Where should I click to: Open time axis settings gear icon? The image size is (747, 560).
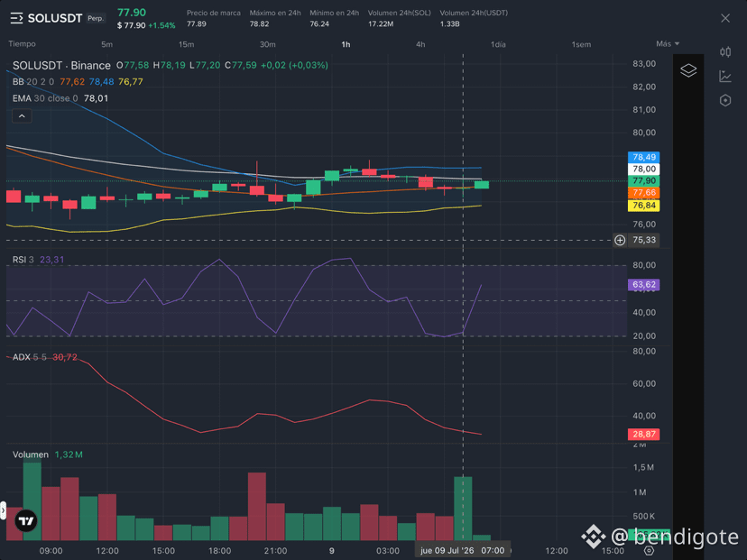(x=649, y=550)
